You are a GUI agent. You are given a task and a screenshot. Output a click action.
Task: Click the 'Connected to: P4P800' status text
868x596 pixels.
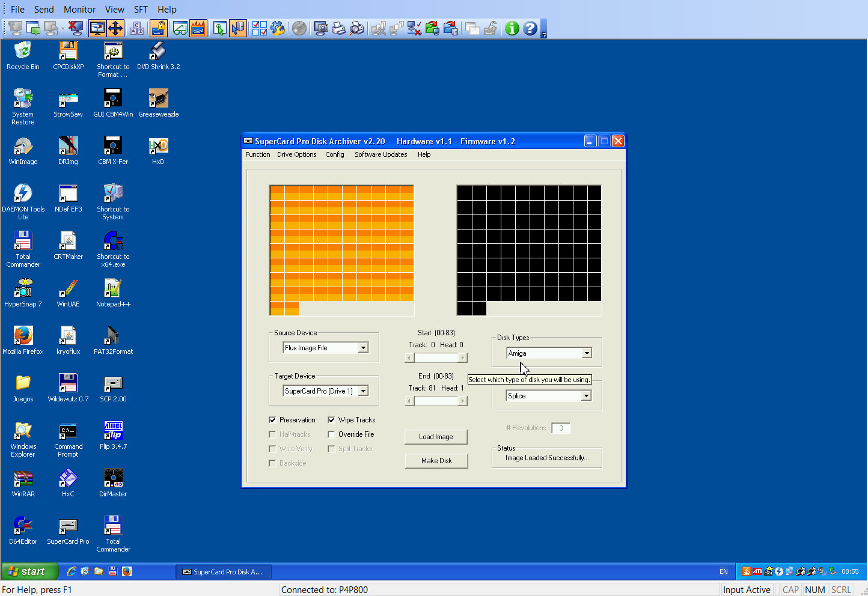tap(325, 590)
